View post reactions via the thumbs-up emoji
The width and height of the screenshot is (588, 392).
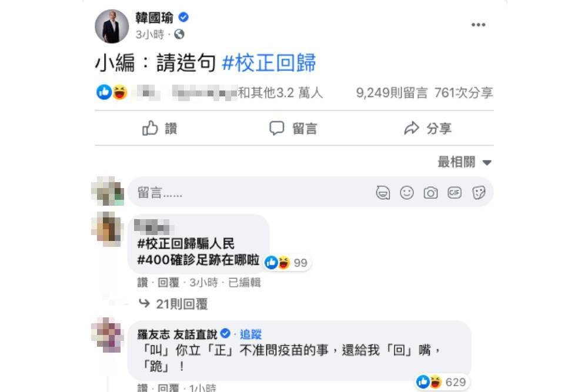[x=104, y=92]
